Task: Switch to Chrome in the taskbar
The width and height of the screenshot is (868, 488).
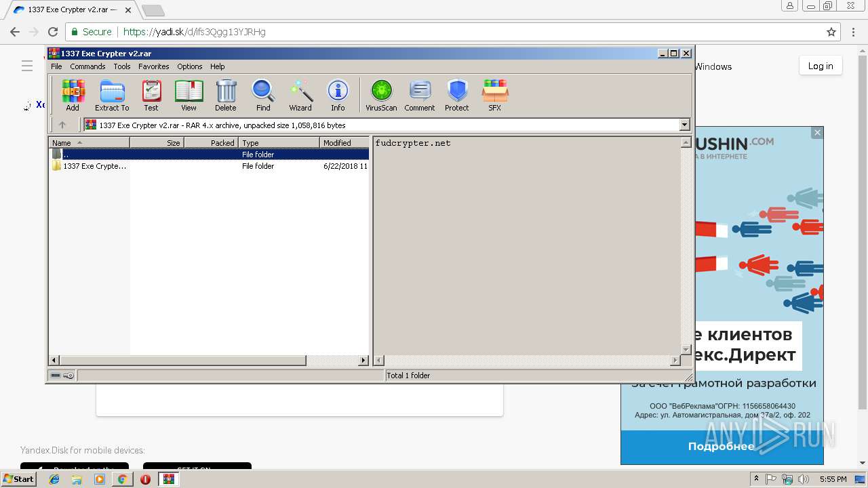Action: pyautogui.click(x=122, y=479)
